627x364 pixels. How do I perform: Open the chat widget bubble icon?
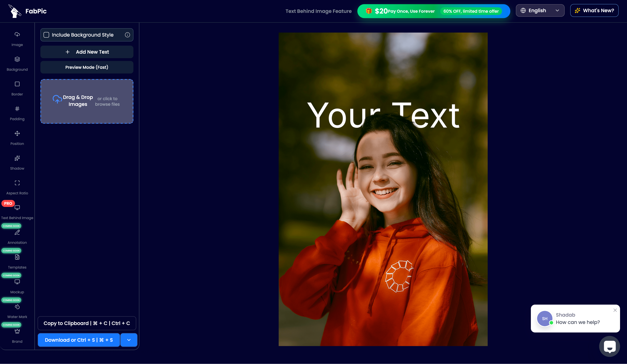pos(609,346)
